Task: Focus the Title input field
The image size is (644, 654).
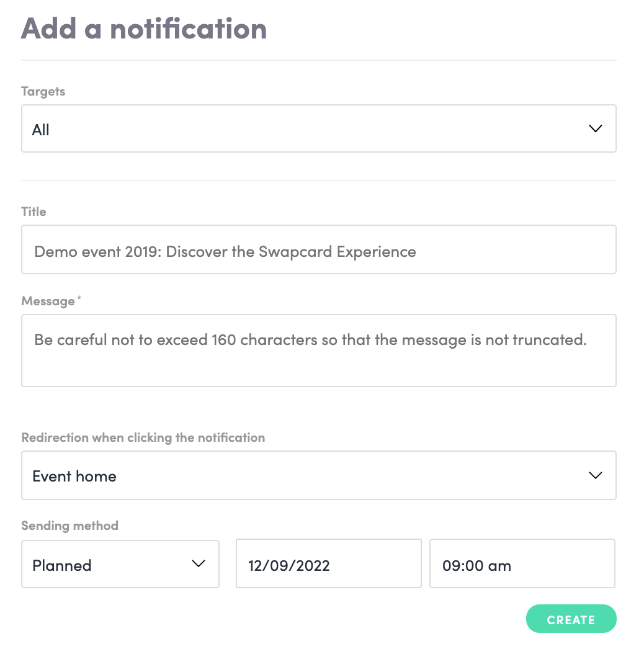Action: click(318, 249)
